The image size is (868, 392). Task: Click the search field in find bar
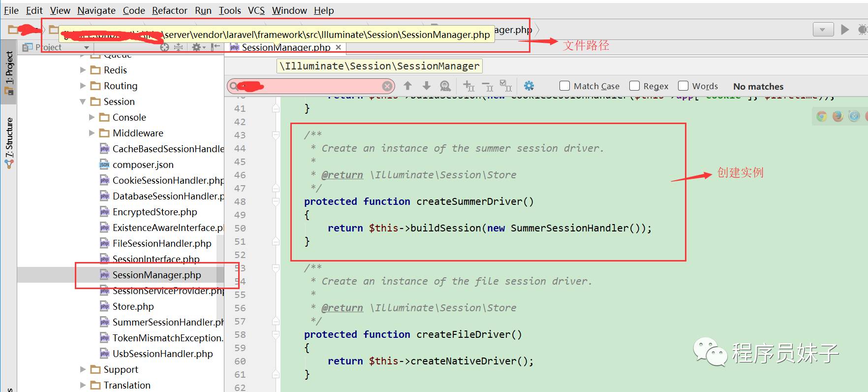click(311, 86)
